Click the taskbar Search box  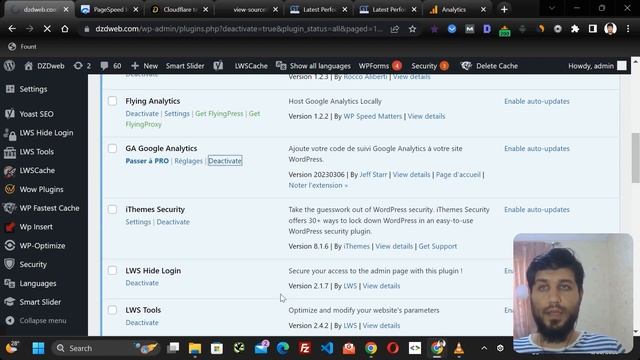[105, 348]
